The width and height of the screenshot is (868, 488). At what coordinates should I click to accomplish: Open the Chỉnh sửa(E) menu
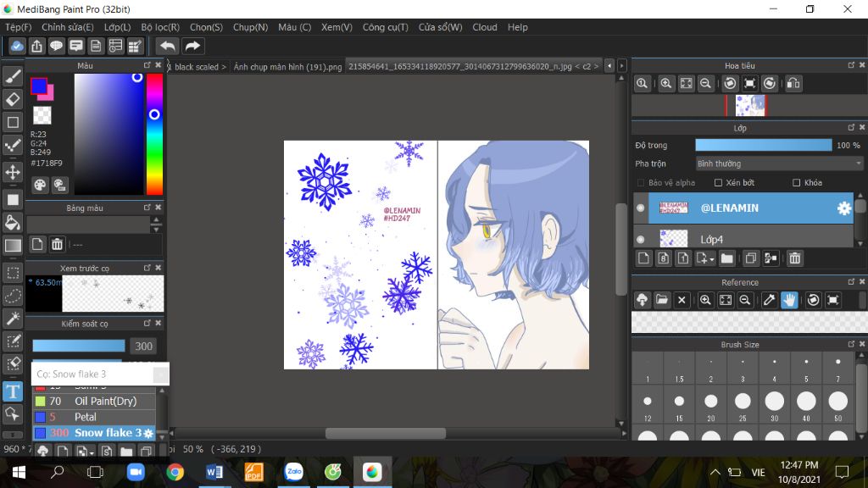tap(68, 27)
